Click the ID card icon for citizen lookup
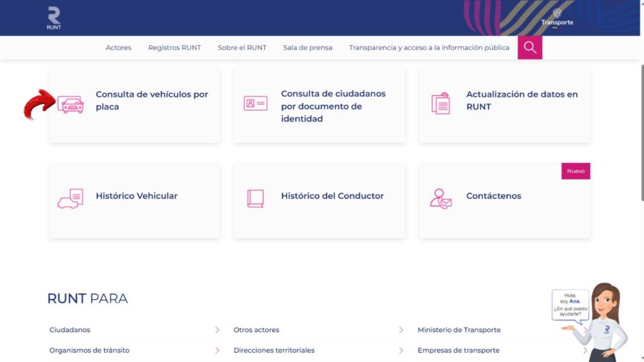Image resolution: width=644 pixels, height=362 pixels. [255, 104]
